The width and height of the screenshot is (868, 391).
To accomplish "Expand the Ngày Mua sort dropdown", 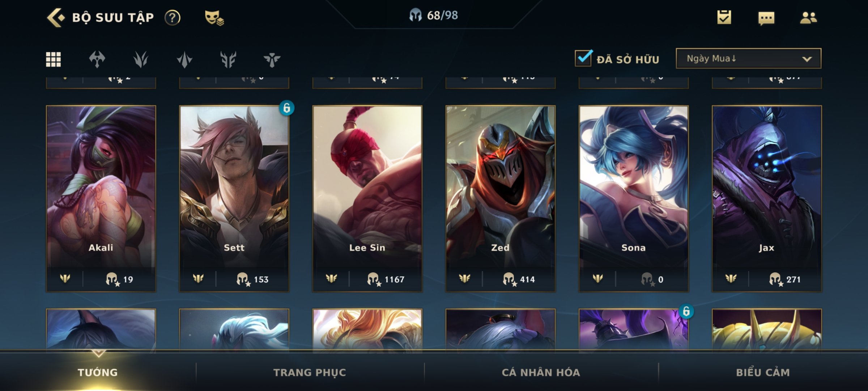I will [x=748, y=58].
